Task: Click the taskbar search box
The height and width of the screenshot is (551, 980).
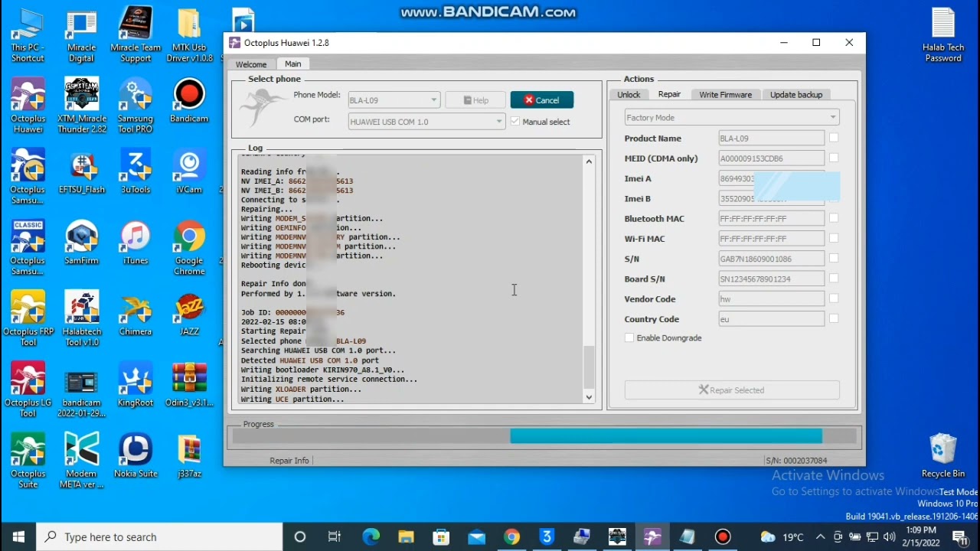Action: (159, 536)
